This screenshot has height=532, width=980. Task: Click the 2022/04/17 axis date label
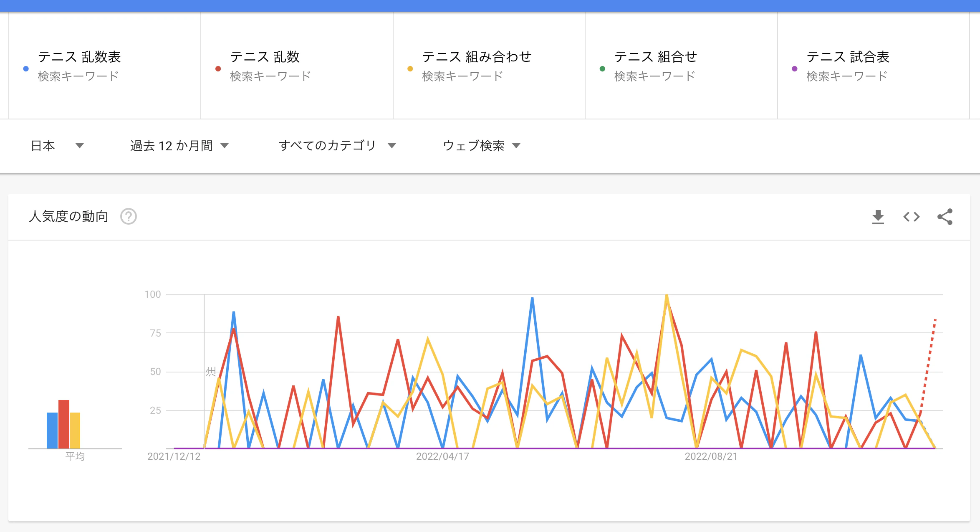coord(443,456)
